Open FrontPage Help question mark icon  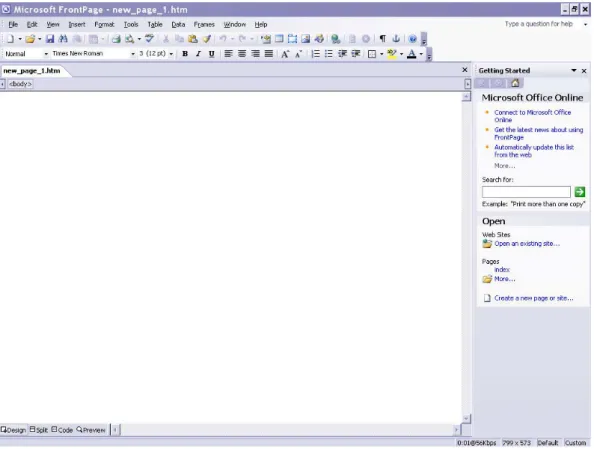point(413,39)
